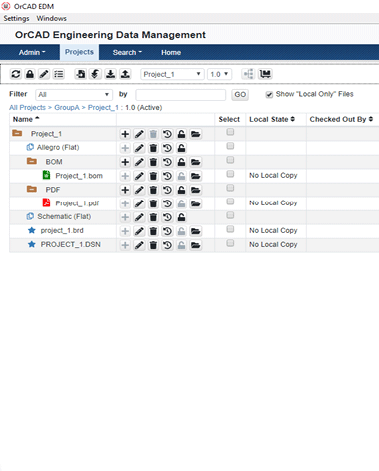Tick the Select checkbox in the PDF folder row
The height and width of the screenshot is (471, 379).
(x=230, y=188)
